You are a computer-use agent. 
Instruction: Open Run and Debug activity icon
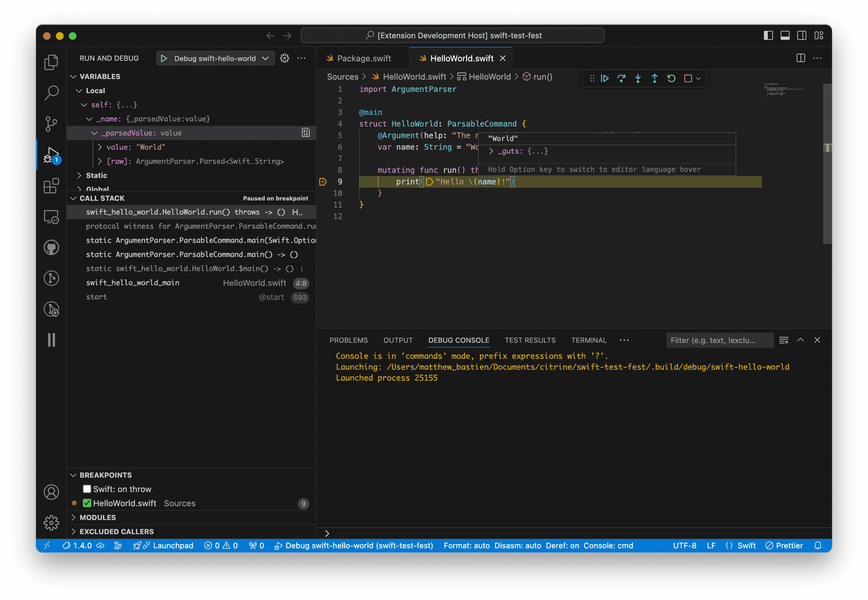pyautogui.click(x=51, y=155)
